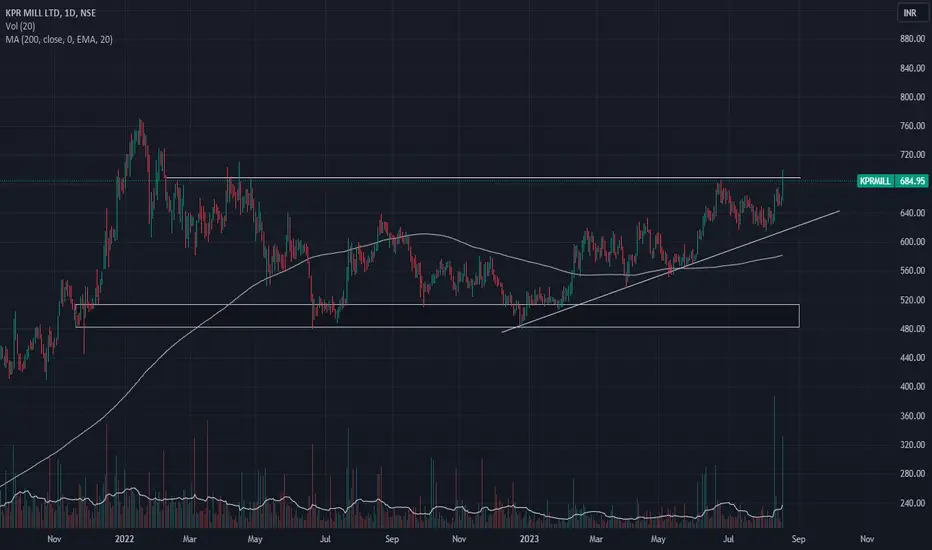The height and width of the screenshot is (550, 932).
Task: Click the 280.00 price axis label
Action: (912, 474)
